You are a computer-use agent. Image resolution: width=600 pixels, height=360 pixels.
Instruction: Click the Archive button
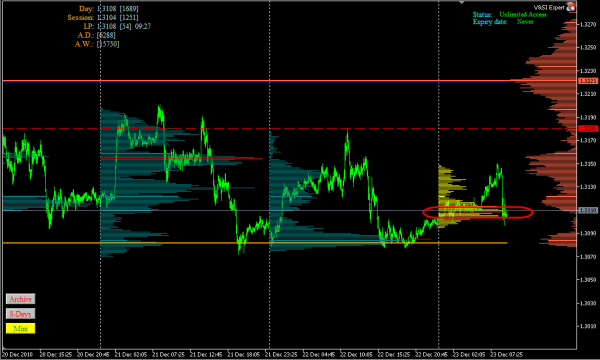[20, 299]
